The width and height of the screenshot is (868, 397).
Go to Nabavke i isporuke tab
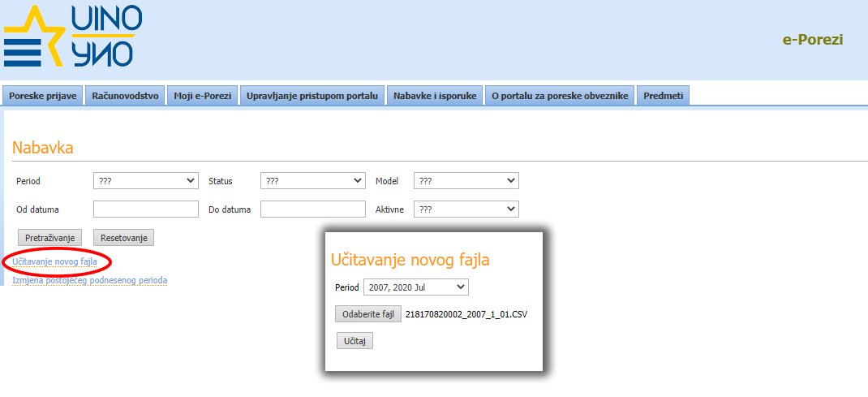[435, 96]
